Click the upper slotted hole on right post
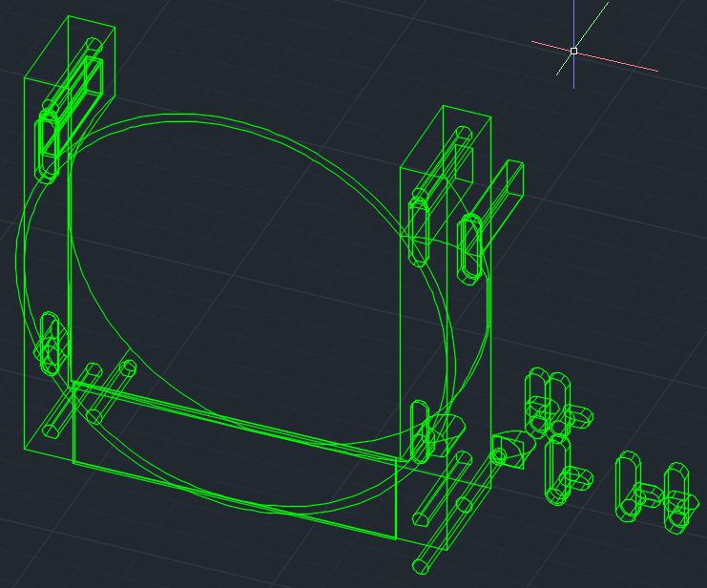 [419, 229]
